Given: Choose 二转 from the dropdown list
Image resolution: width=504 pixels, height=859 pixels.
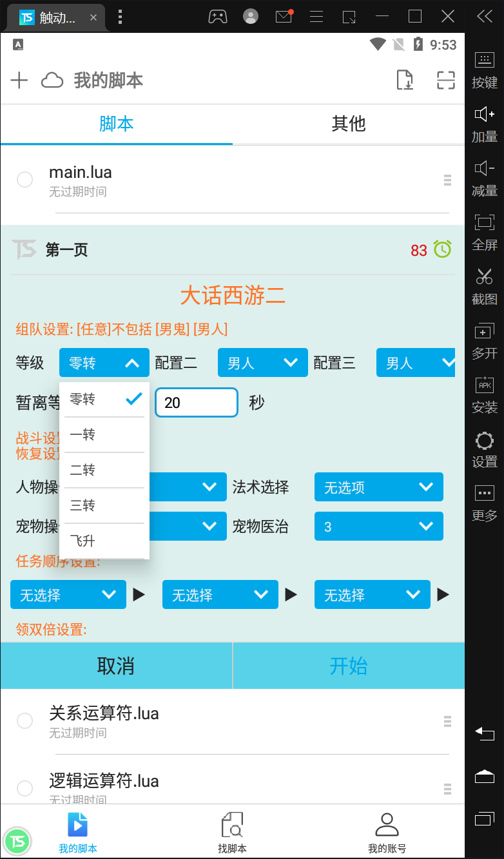Looking at the screenshot, I should [104, 470].
